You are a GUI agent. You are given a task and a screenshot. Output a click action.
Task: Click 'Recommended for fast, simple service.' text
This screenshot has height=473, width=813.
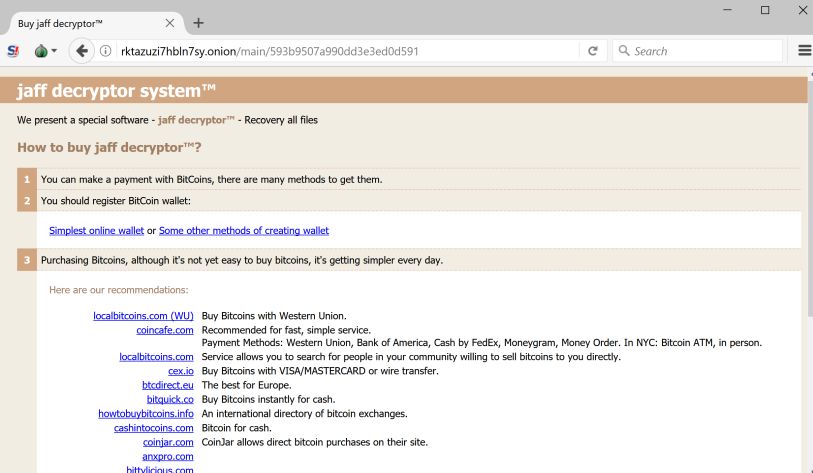[x=286, y=330]
